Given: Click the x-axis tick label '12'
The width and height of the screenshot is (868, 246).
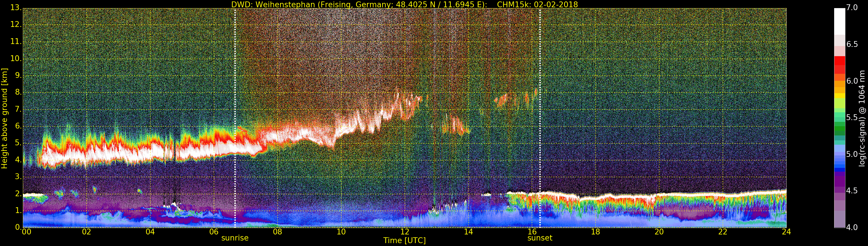Looking at the screenshot, I should pyautogui.click(x=405, y=232).
